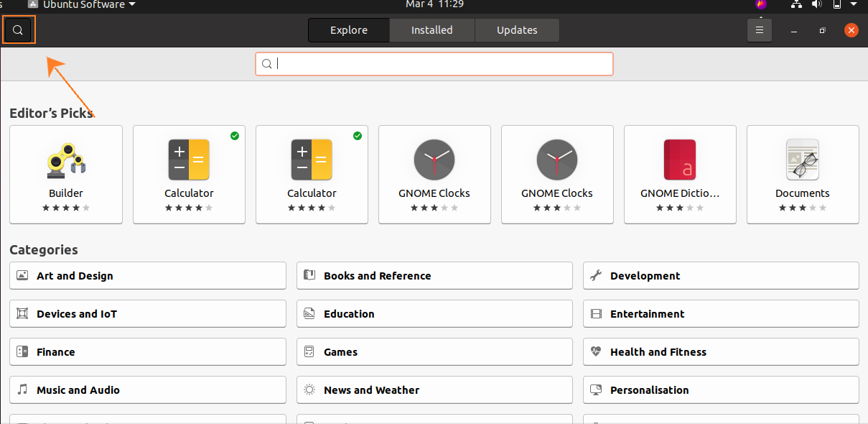The width and height of the screenshot is (868, 424).
Task: Minimize the Ubuntu Software window
Action: click(x=795, y=30)
